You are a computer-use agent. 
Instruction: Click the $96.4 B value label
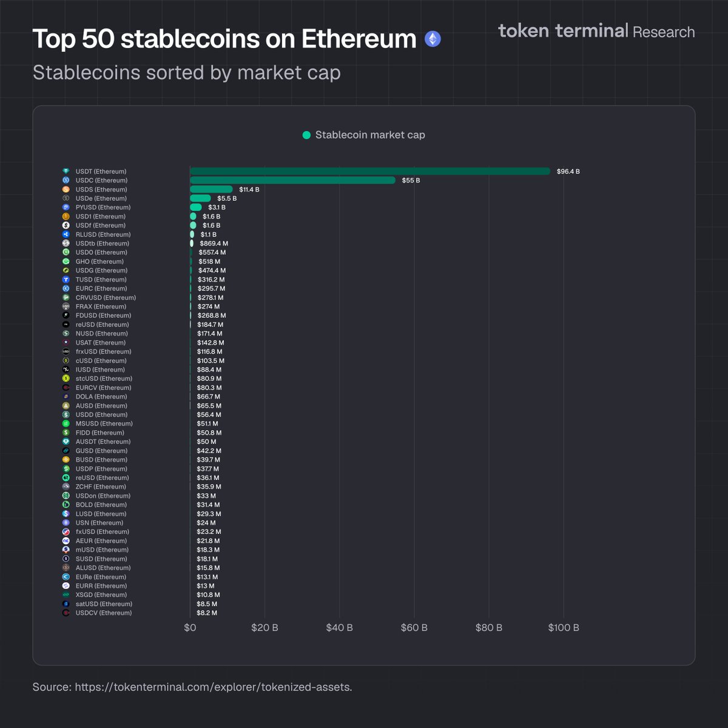point(568,172)
